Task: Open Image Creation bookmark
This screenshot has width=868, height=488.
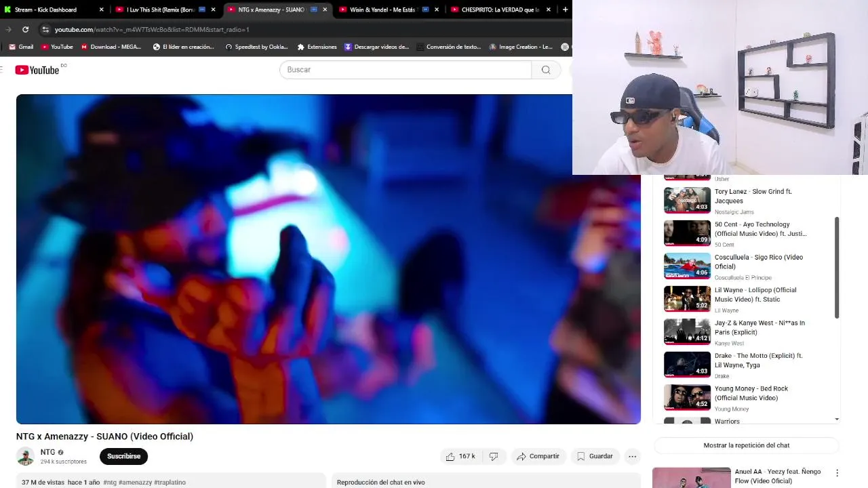Action: (x=521, y=47)
